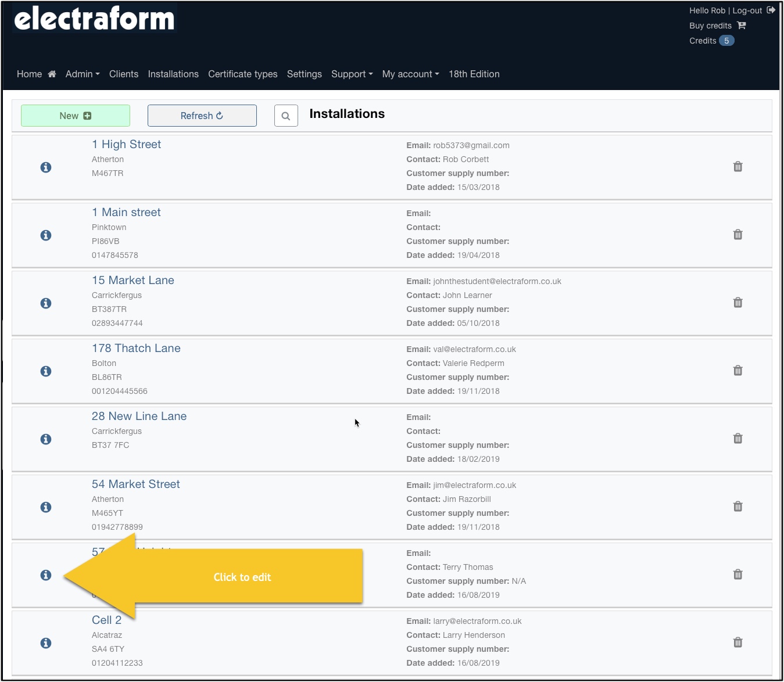
Task: Open Installations in navigation bar
Action: point(173,74)
